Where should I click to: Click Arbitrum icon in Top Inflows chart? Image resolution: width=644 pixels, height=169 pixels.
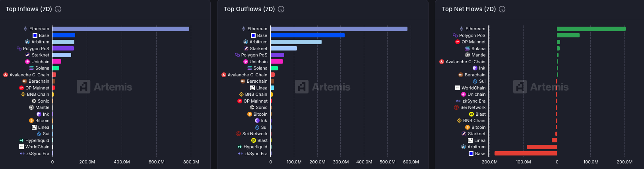27,42
